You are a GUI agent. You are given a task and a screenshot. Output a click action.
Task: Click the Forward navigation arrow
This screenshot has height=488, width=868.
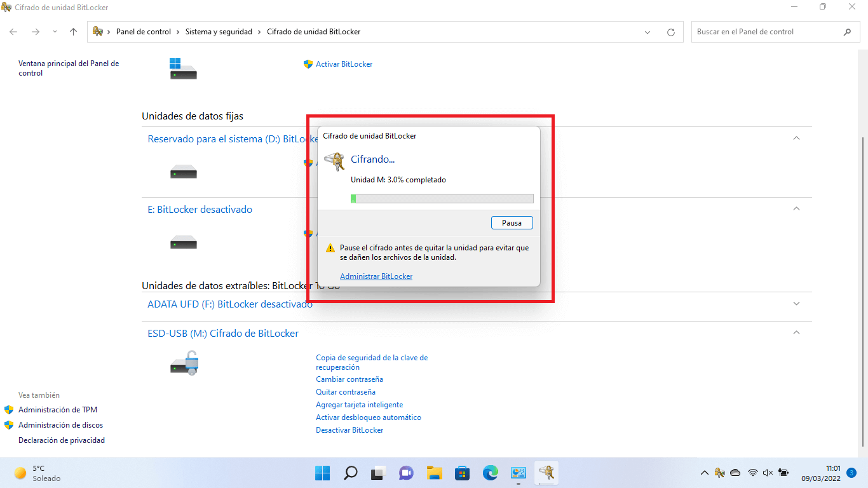36,32
